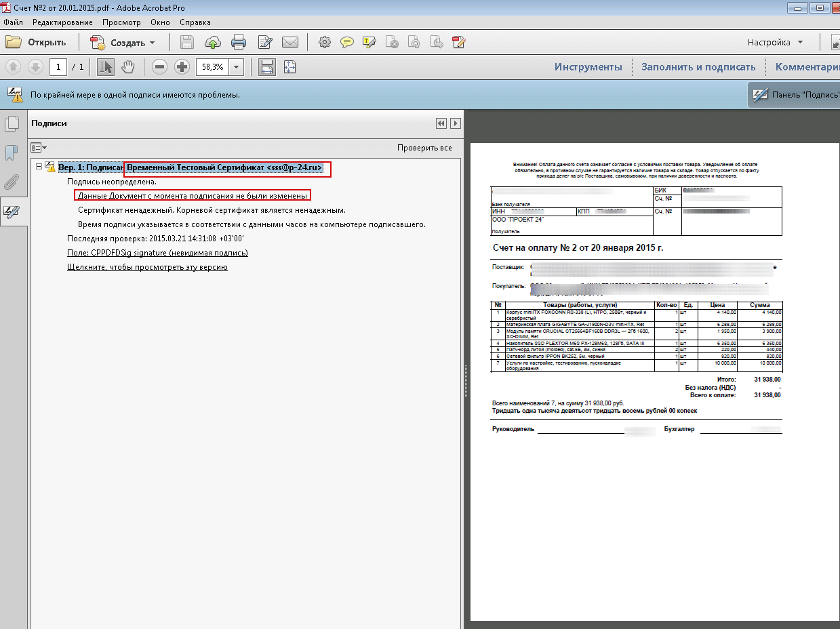Go to previous page arrow
This screenshot has height=629, width=840.
tap(14, 66)
